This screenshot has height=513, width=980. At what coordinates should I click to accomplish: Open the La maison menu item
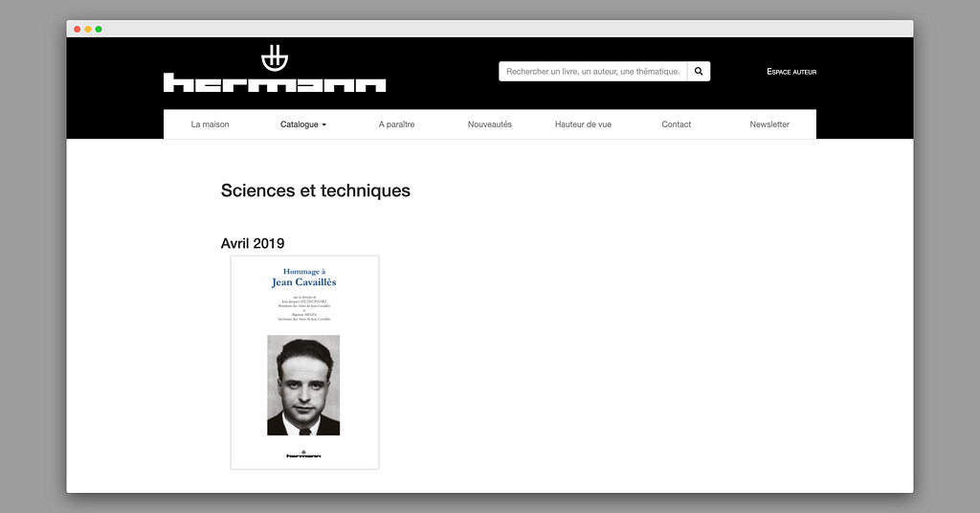(x=210, y=124)
